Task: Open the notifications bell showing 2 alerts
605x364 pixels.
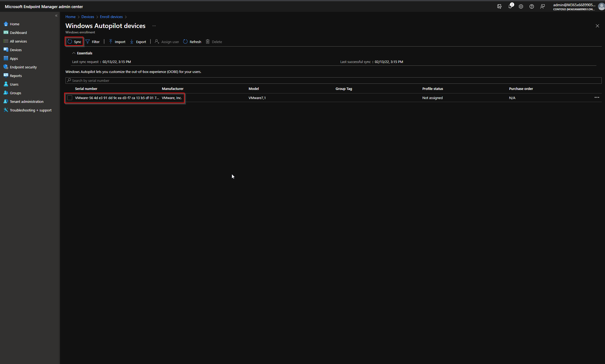Action: coord(510,6)
